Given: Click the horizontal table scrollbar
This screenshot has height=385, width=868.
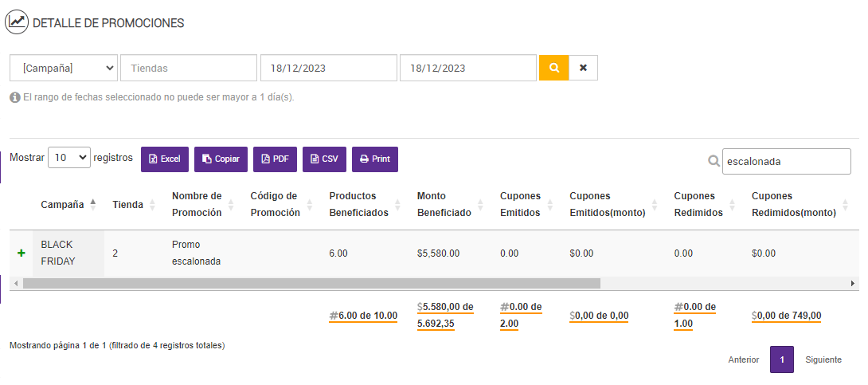Looking at the screenshot, I should pyautogui.click(x=311, y=283).
